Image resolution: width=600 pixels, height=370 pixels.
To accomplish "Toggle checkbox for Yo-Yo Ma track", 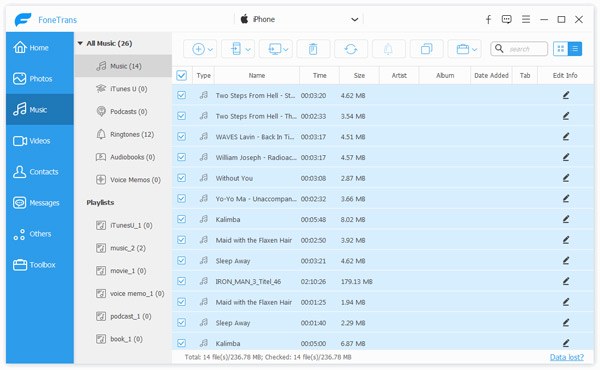I will click(x=181, y=199).
